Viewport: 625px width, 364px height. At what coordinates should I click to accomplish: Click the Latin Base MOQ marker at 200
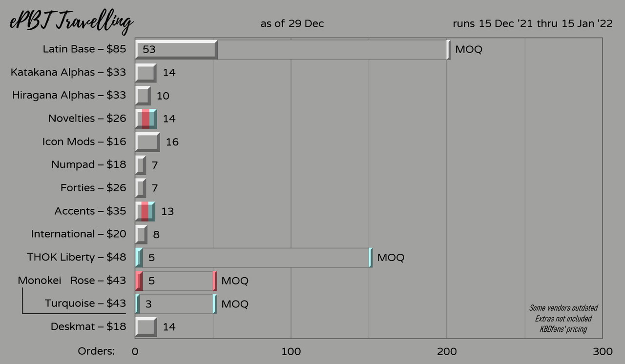449,49
